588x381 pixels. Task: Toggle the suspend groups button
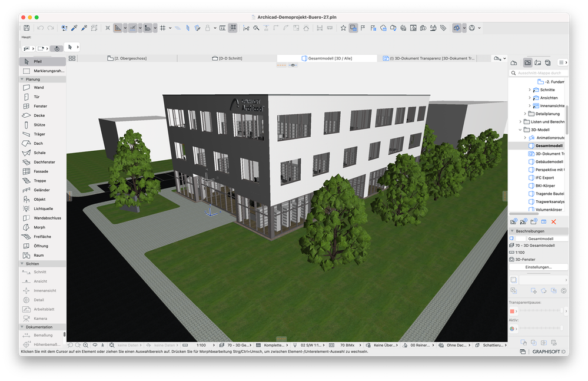(233, 28)
